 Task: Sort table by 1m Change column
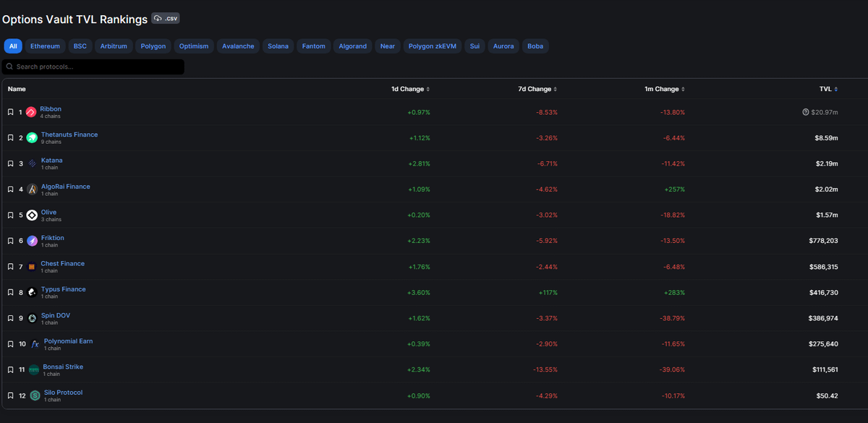coord(665,89)
